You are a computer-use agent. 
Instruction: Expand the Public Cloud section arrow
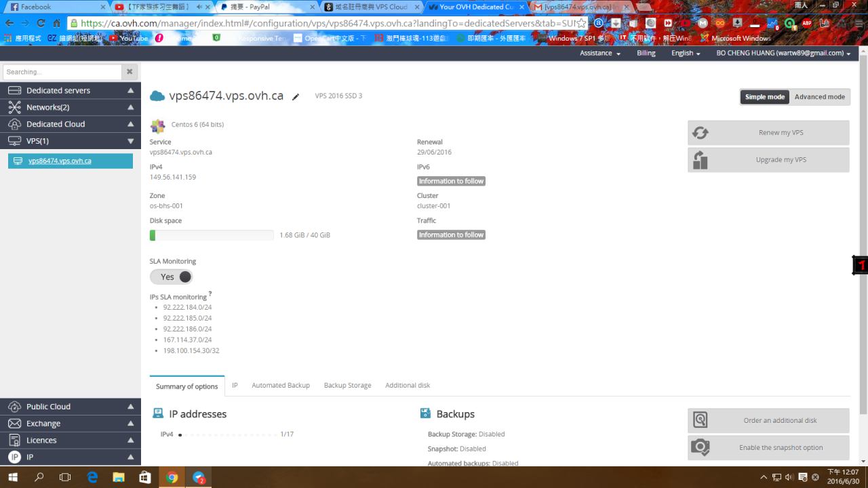[x=131, y=407]
